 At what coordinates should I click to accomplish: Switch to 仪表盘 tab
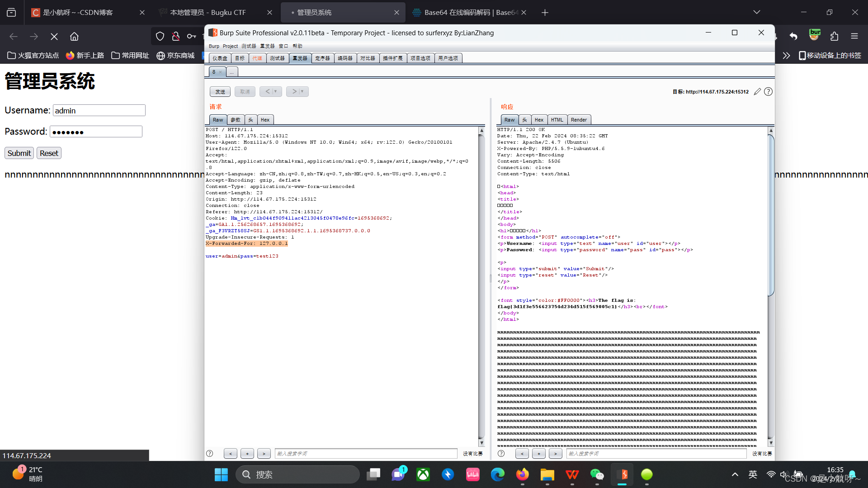click(x=220, y=58)
